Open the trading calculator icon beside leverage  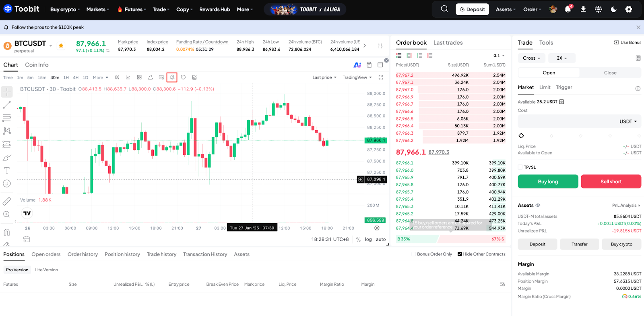[638, 58]
